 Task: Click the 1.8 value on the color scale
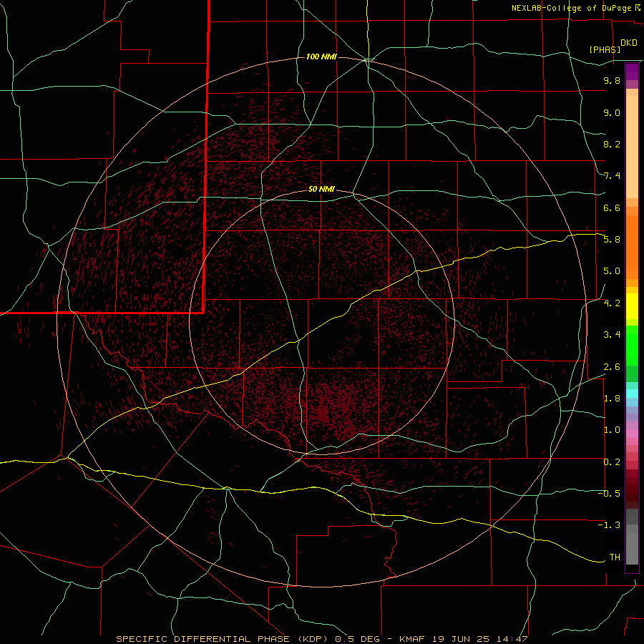pyautogui.click(x=612, y=399)
